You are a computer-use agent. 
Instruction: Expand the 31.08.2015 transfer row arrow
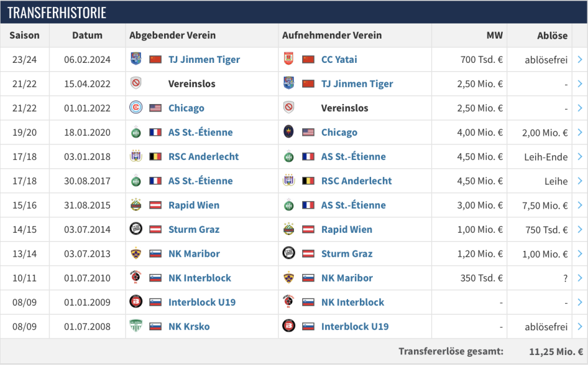pos(580,205)
